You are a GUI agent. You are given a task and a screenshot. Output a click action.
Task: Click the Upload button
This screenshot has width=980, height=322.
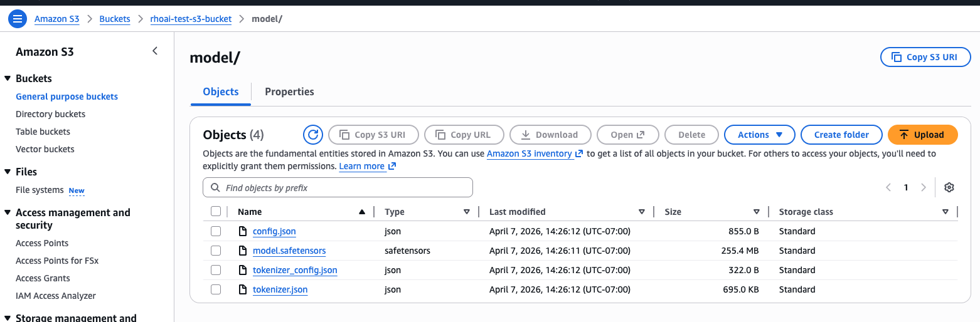point(923,135)
